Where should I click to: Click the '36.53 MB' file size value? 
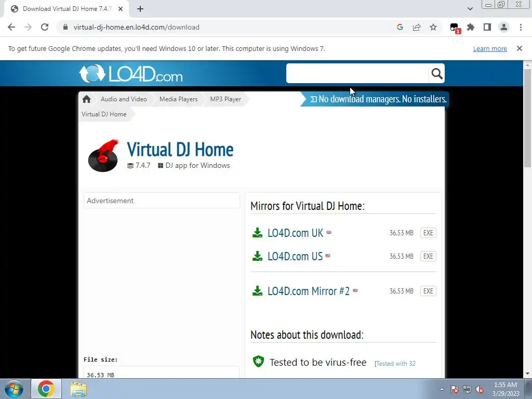(x=100, y=375)
